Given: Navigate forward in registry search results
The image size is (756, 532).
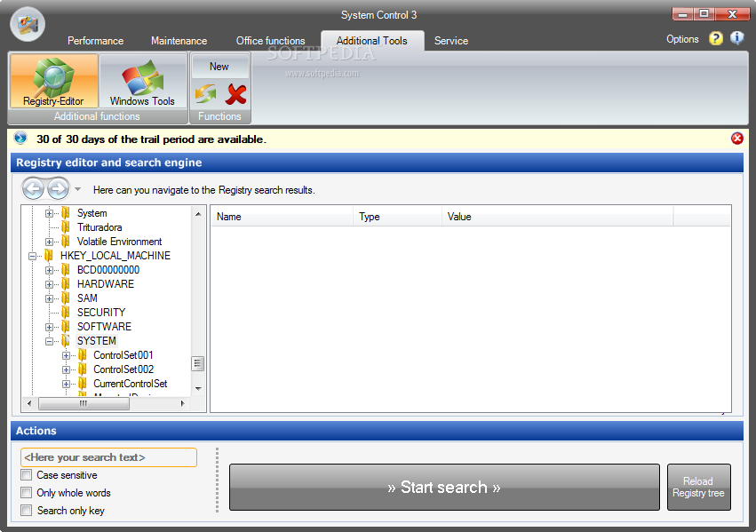Looking at the screenshot, I should (x=59, y=189).
